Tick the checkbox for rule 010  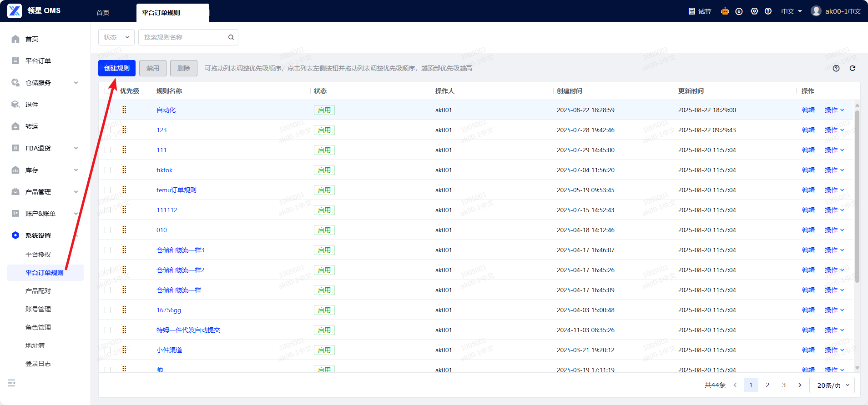[x=108, y=230]
